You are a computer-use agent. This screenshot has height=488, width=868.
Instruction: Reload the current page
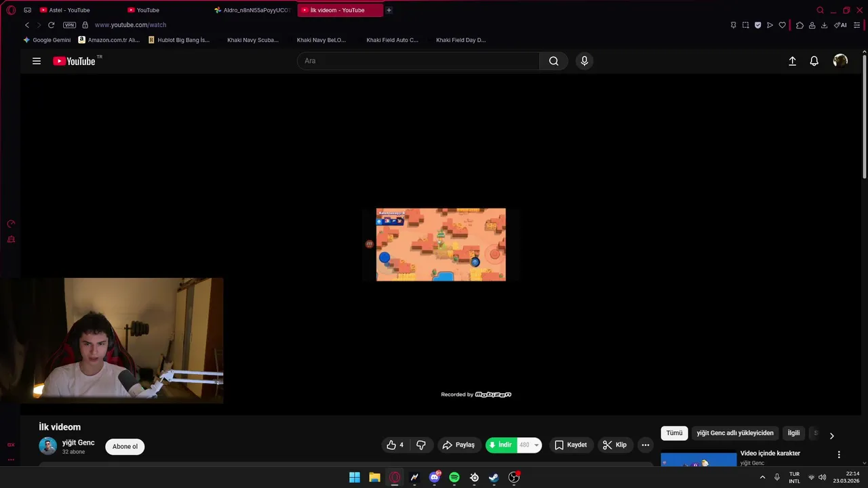(51, 25)
